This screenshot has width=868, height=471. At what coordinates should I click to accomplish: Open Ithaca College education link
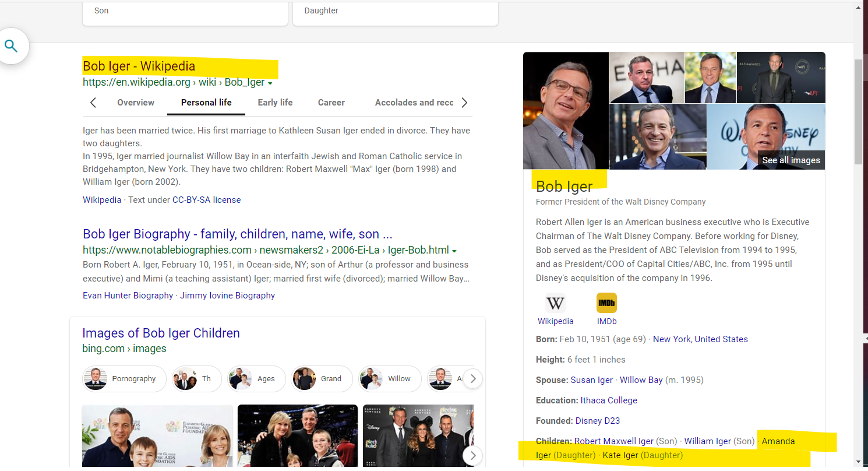tap(609, 400)
